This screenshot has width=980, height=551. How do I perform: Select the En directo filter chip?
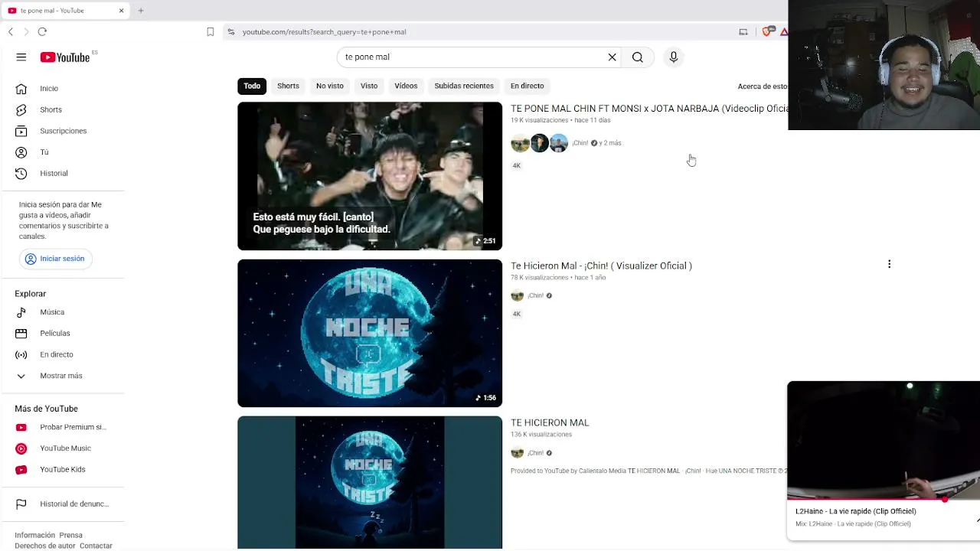528,86
